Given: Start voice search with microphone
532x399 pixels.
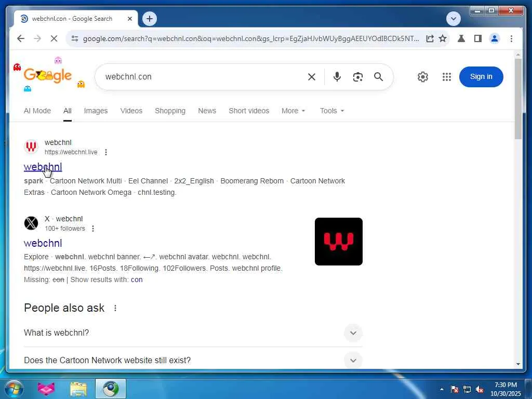Looking at the screenshot, I should (x=337, y=77).
